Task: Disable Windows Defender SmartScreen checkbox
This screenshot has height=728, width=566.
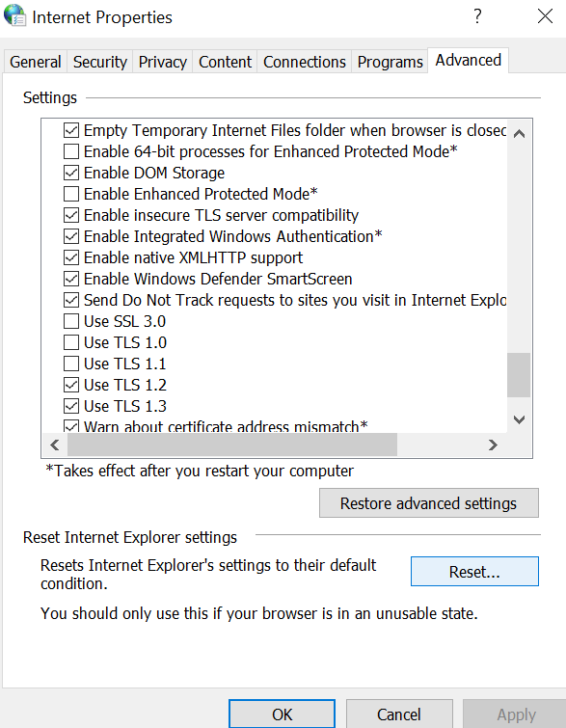Action: (71, 279)
